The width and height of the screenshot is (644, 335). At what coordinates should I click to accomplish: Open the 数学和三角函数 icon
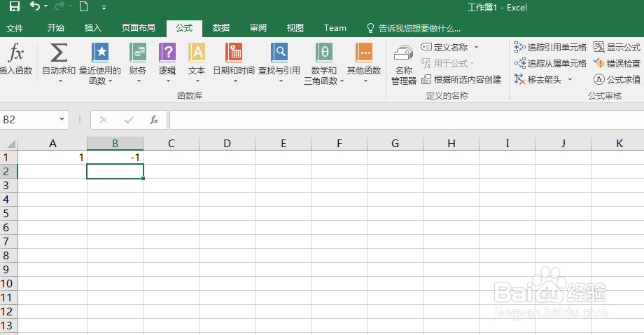tap(324, 53)
